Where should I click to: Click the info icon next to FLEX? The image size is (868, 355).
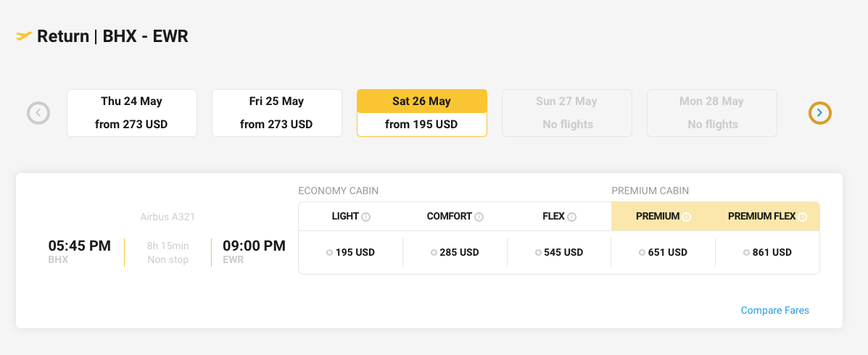(571, 217)
